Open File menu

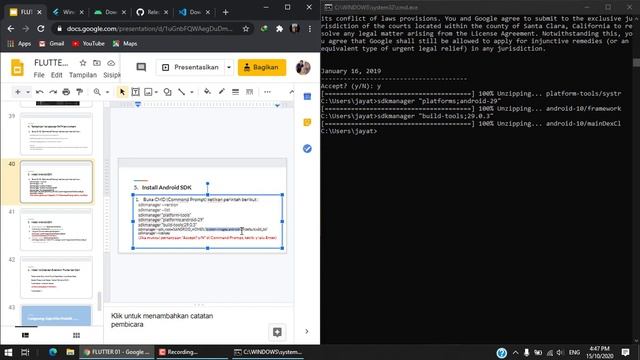click(x=39, y=75)
